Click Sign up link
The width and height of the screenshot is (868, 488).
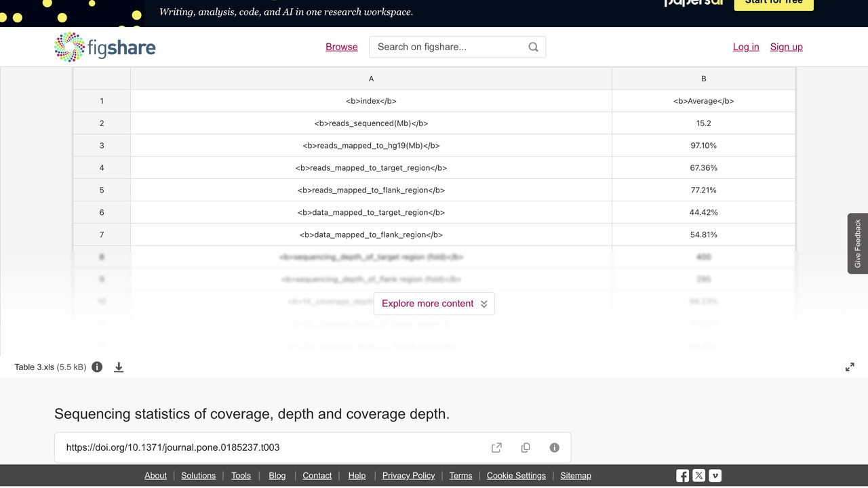pos(786,47)
